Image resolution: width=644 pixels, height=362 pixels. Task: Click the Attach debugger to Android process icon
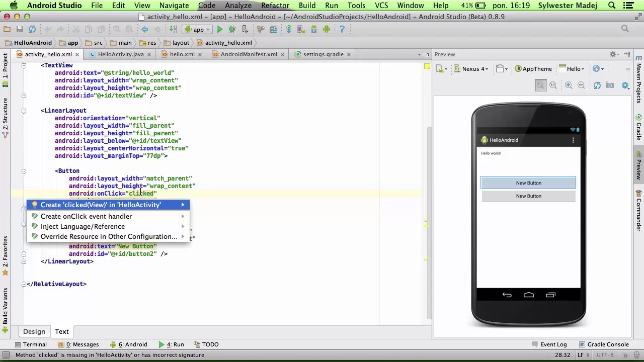click(x=245, y=29)
